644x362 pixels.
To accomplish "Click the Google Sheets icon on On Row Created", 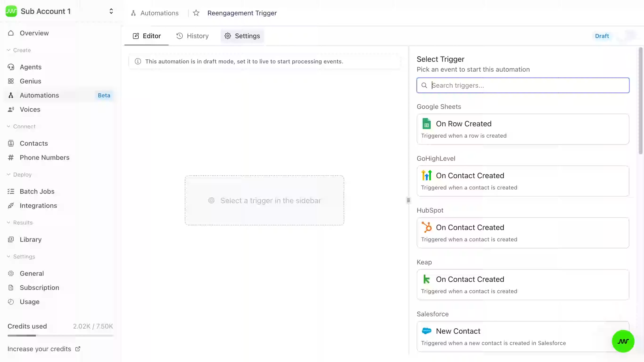I will tap(426, 123).
